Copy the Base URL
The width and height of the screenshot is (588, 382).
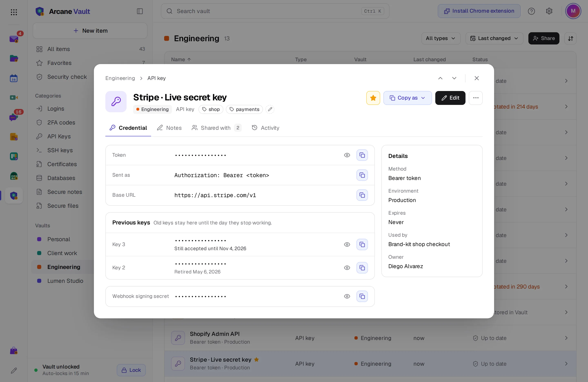point(362,195)
